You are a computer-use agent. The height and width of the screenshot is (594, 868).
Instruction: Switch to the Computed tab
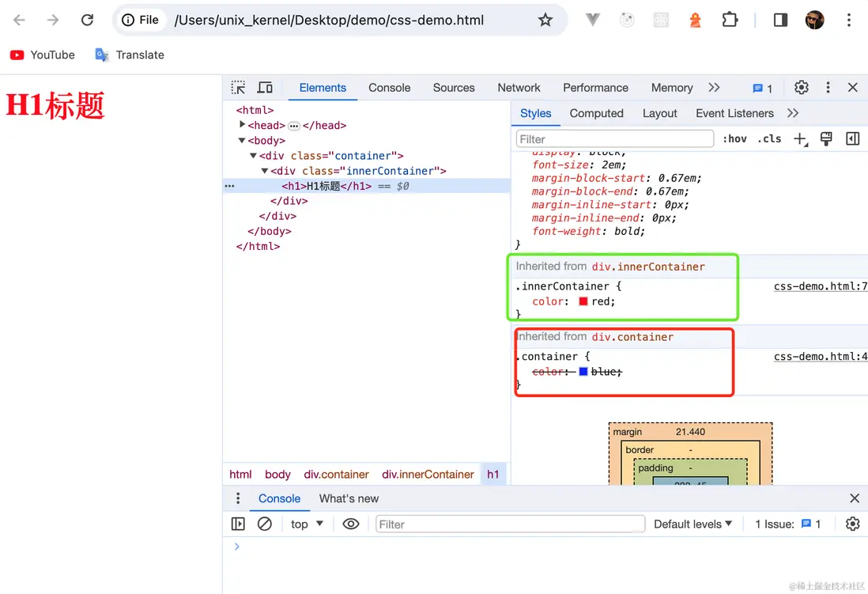click(596, 113)
